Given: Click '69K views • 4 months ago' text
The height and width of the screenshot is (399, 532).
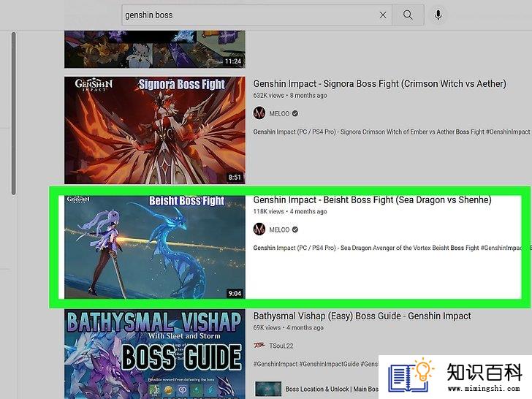Looking at the screenshot, I should (x=289, y=327).
